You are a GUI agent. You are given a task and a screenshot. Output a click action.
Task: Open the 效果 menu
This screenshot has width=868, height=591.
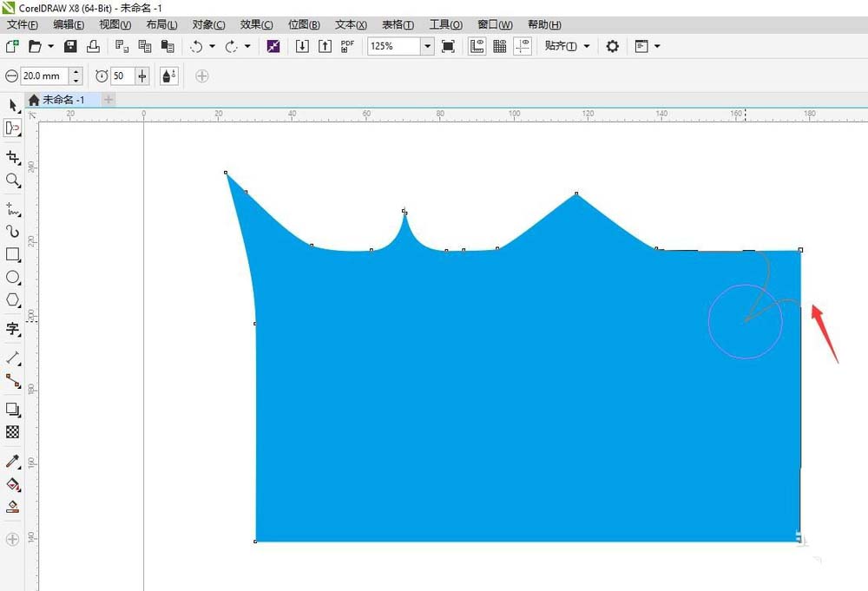pos(256,25)
